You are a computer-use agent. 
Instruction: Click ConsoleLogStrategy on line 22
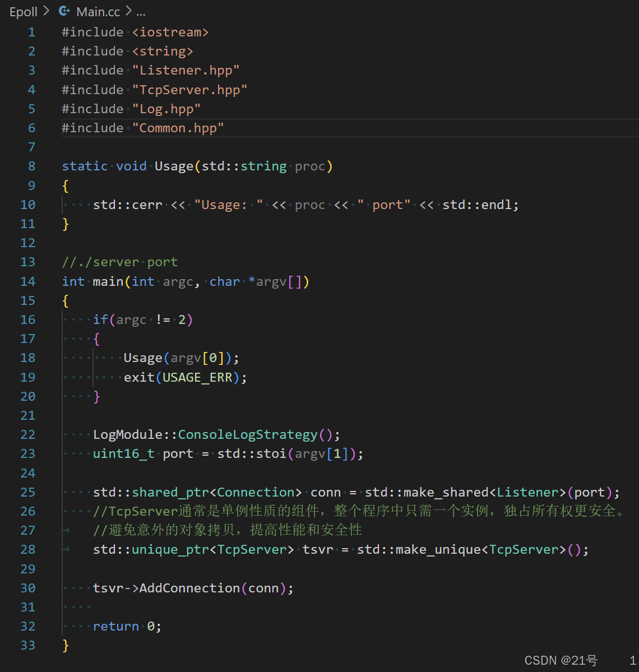coord(248,434)
